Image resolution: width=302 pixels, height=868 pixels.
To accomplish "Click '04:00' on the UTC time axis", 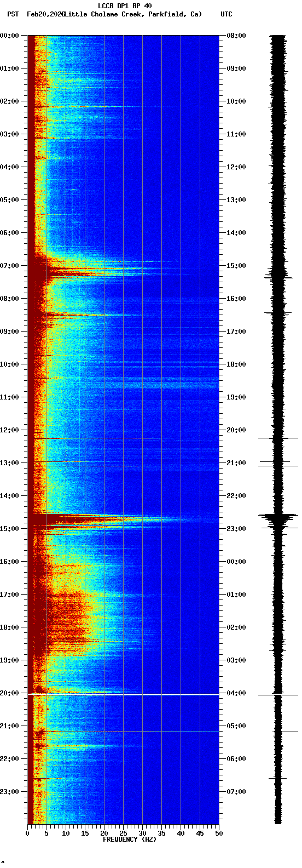I will [x=236, y=693].
